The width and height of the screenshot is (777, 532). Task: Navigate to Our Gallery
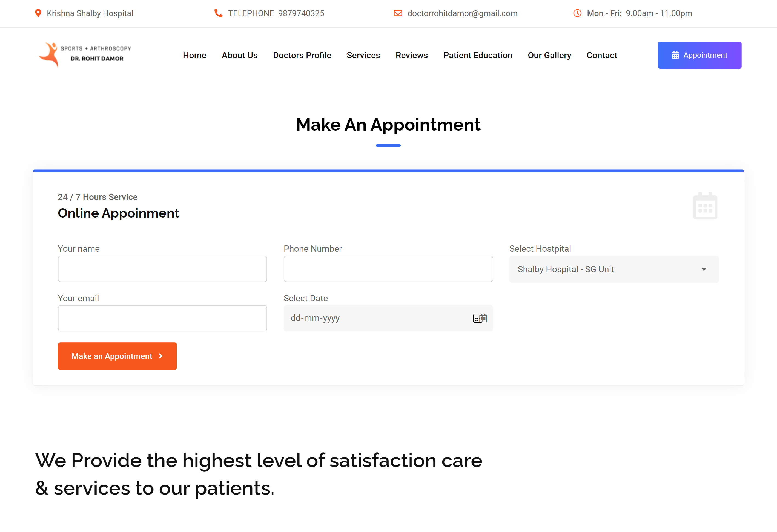tap(549, 55)
